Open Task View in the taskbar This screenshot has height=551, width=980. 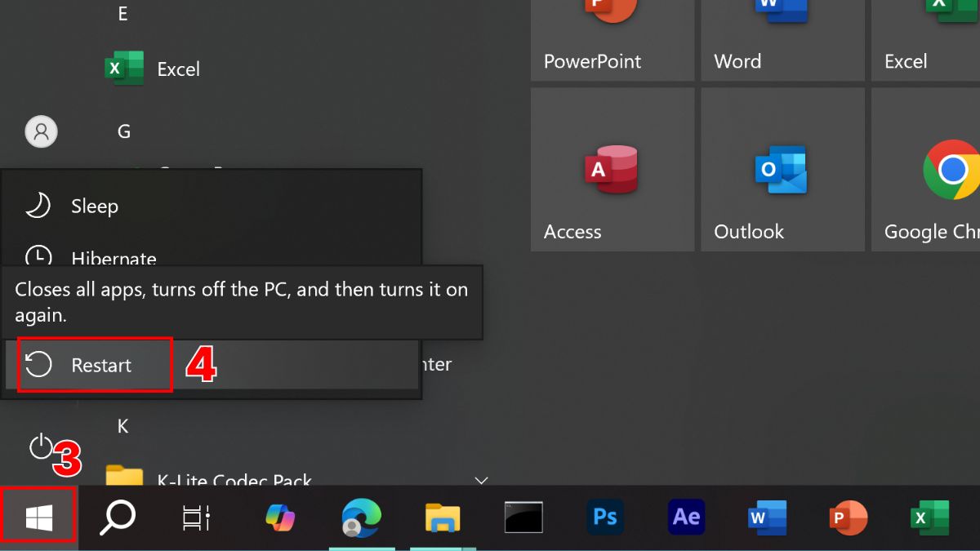pyautogui.click(x=195, y=518)
